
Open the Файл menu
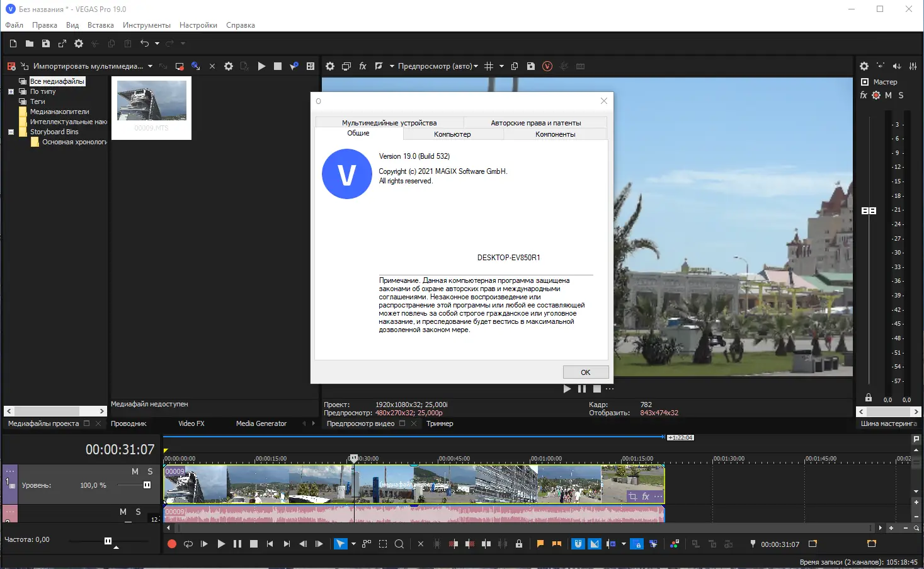[x=14, y=25]
